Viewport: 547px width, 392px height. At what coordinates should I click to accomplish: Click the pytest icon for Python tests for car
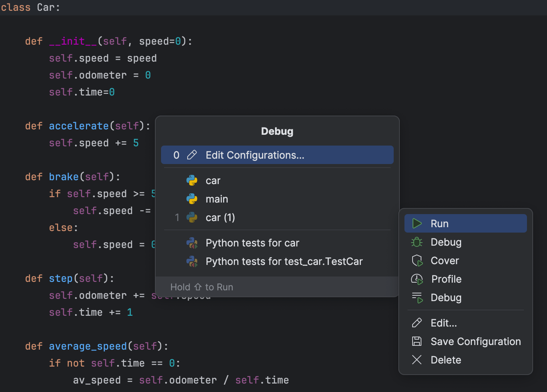coord(192,243)
